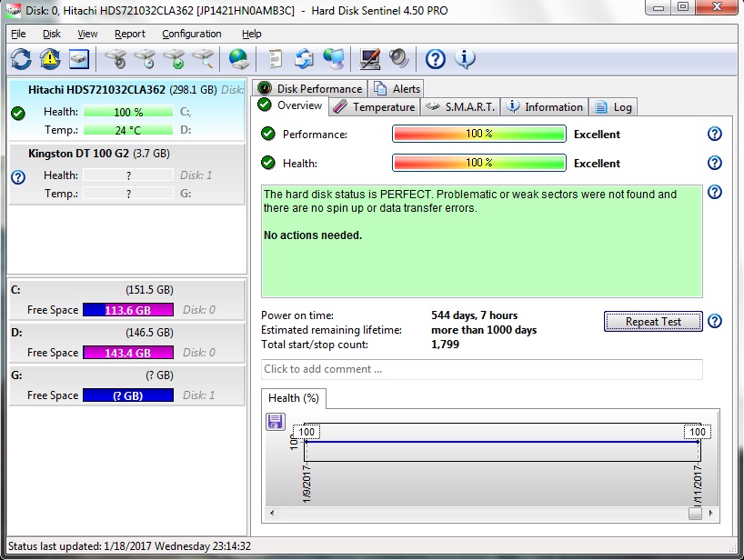Click the D: partition (146.5 GB) label
Image resolution: width=744 pixels, height=560 pixels.
149,333
